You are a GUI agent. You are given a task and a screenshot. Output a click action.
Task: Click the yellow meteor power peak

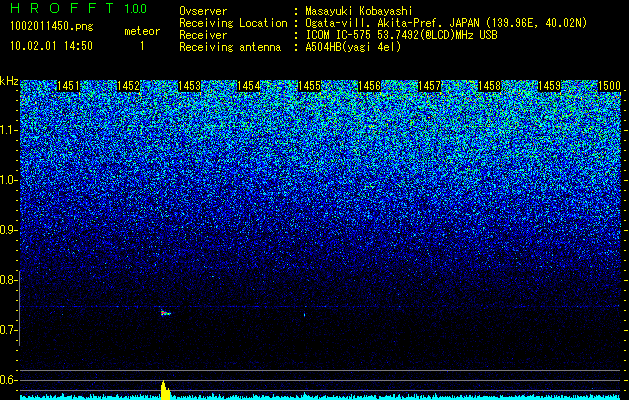(165, 390)
